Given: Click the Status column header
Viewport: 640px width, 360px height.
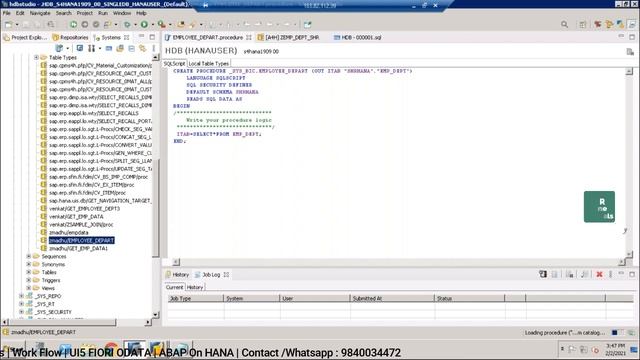Looking at the screenshot, I should [469, 298].
